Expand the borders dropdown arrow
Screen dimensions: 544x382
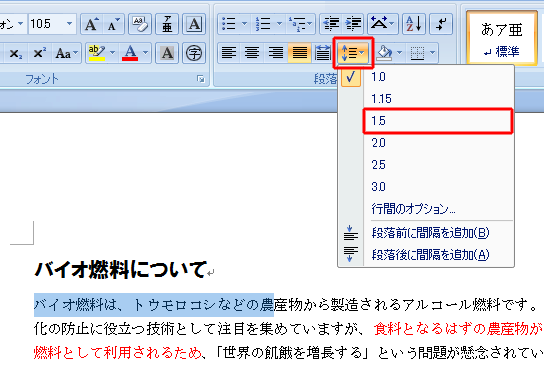pos(433,53)
